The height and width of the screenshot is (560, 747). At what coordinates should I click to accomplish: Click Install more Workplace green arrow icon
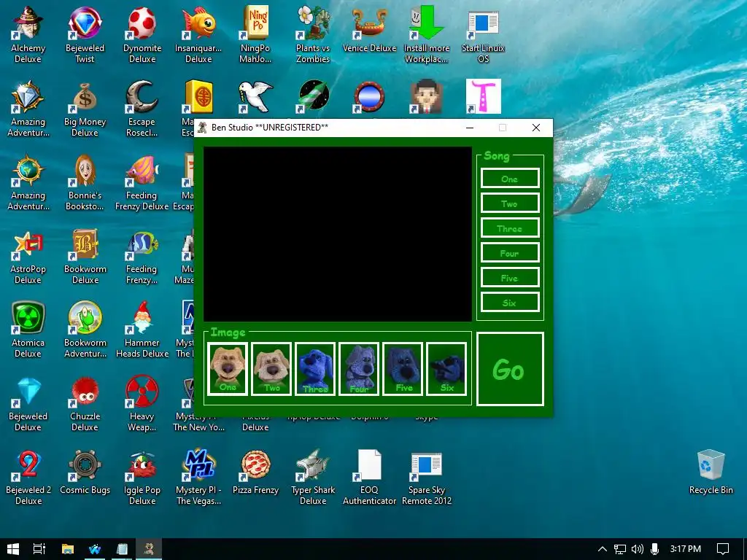426,34
